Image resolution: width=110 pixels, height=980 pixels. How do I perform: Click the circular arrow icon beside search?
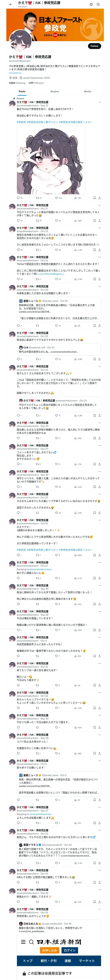click(x=91, y=4)
